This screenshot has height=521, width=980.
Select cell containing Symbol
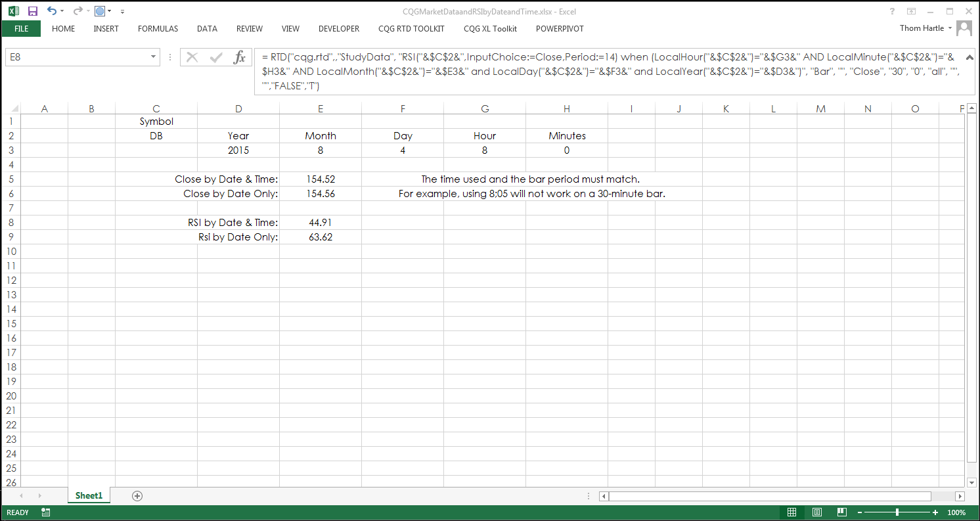156,122
